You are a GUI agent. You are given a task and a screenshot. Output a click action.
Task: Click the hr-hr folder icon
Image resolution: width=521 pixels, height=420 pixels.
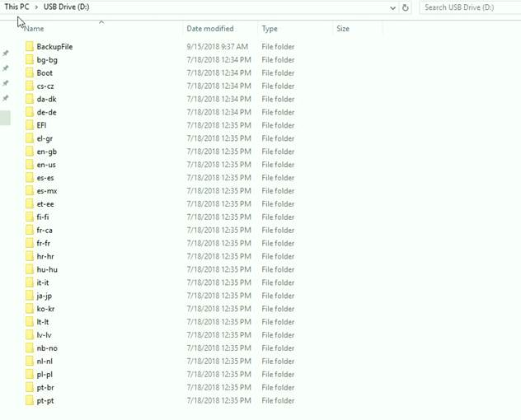tap(30, 256)
